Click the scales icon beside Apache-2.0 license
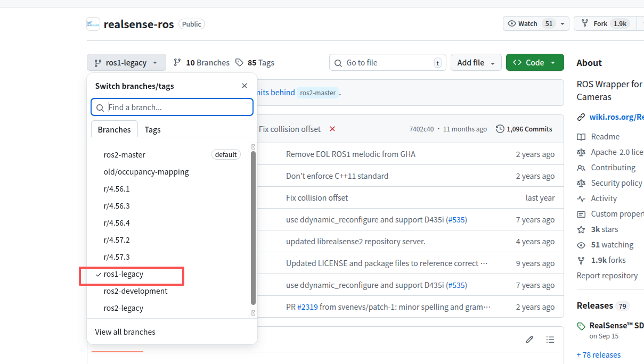644x364 pixels. [x=581, y=152]
